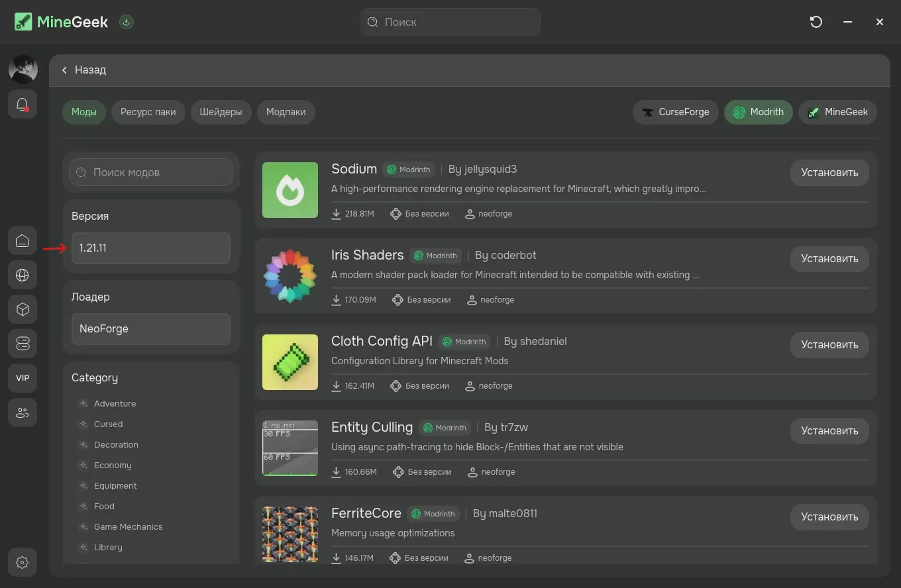
Task: Select the Modrinth source
Action: pos(759,112)
